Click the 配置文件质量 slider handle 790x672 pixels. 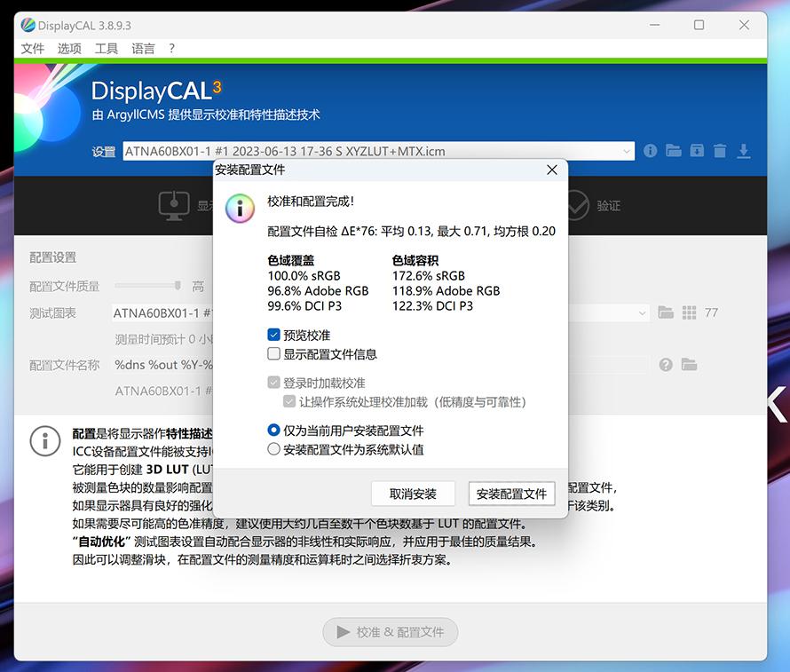(178, 286)
